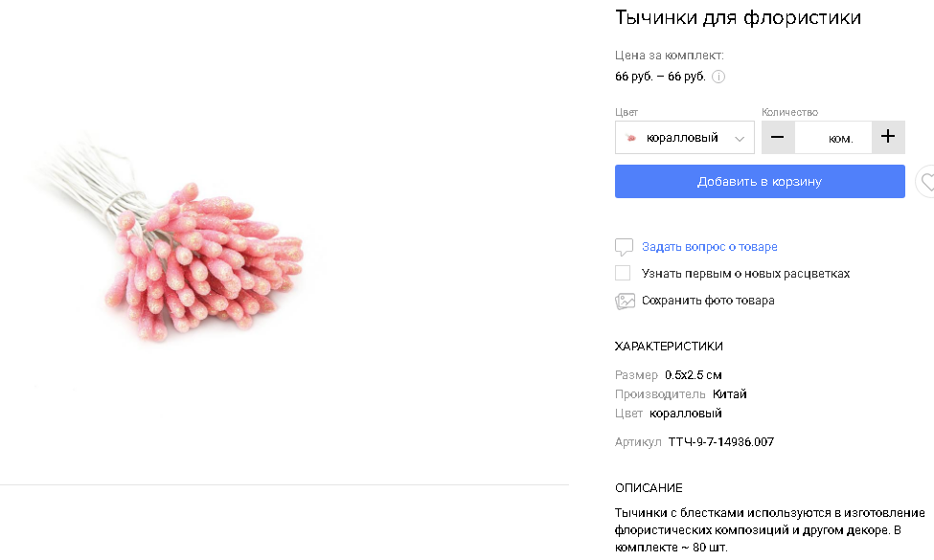
Task: Click the coral color swatch in dropdown
Action: click(x=631, y=138)
